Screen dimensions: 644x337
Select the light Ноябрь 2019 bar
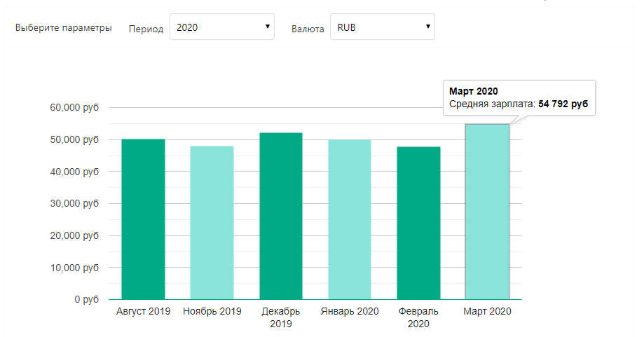coord(212,222)
